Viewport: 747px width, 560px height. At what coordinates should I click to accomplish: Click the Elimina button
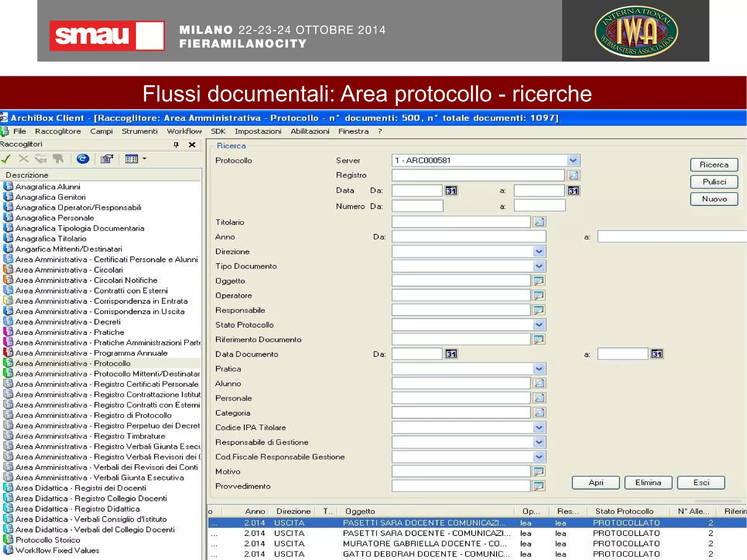[648, 482]
